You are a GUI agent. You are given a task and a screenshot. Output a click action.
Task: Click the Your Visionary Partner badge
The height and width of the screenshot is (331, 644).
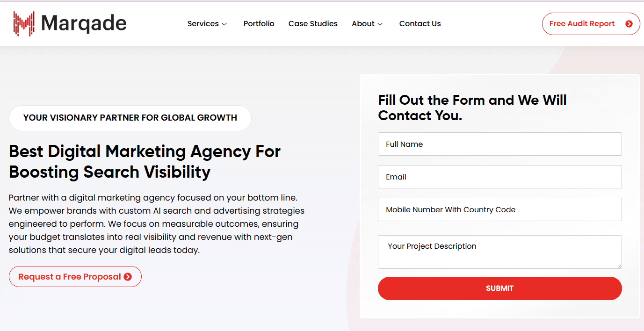point(130,118)
